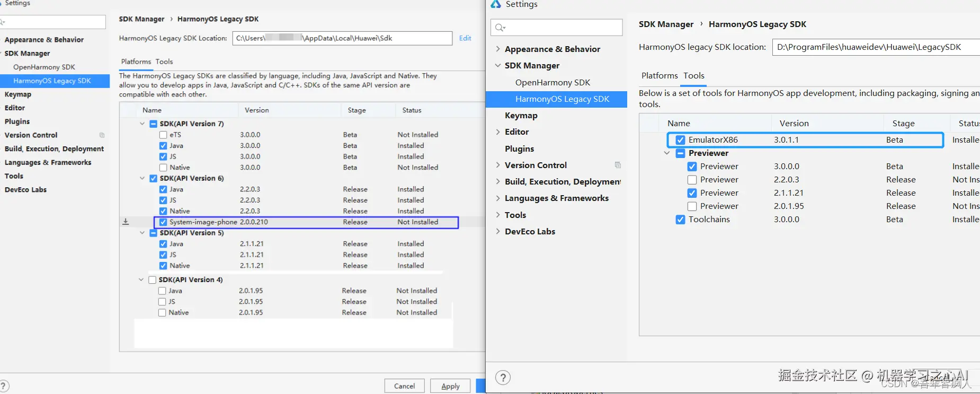Open Keymap settings in left window
Screen dimensions: 980x394
point(18,94)
